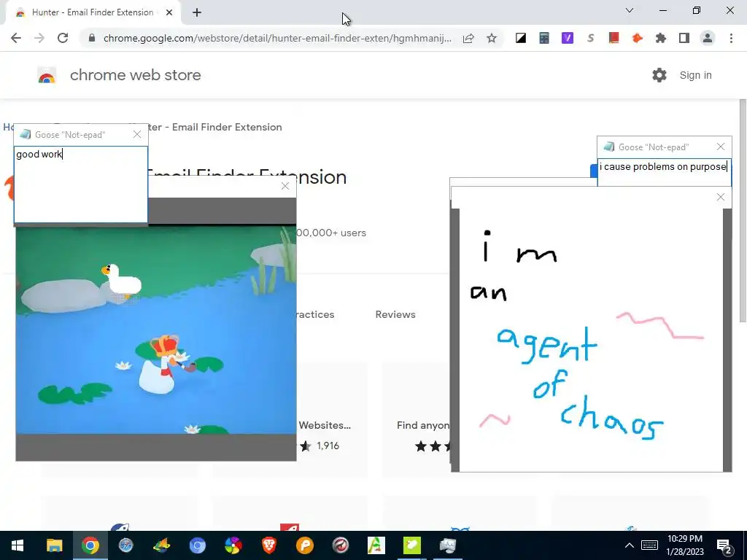Open the calculator extension icon
747x560 pixels.
pos(544,38)
